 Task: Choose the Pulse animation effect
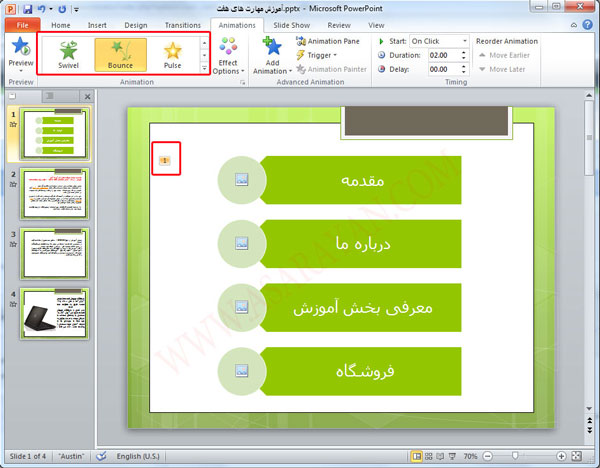(172, 55)
